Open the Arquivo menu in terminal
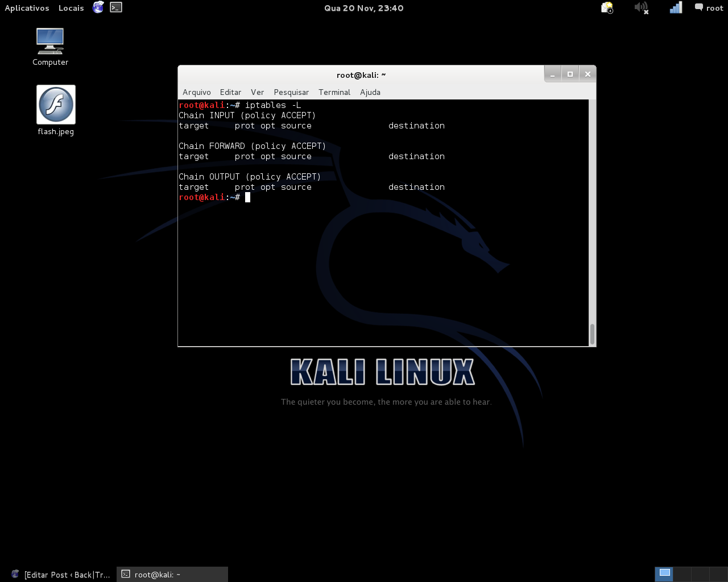Viewport: 728px width, 582px height. coord(197,92)
